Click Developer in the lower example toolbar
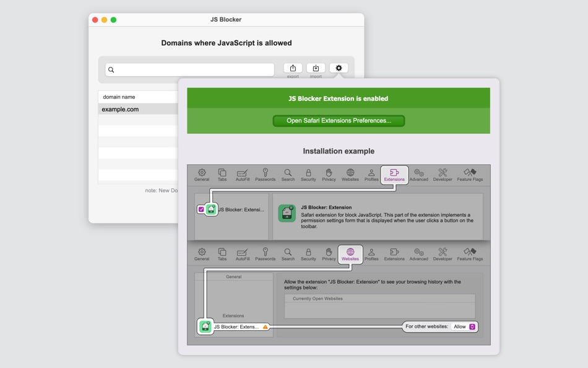This screenshot has width=588, height=368. click(x=443, y=254)
